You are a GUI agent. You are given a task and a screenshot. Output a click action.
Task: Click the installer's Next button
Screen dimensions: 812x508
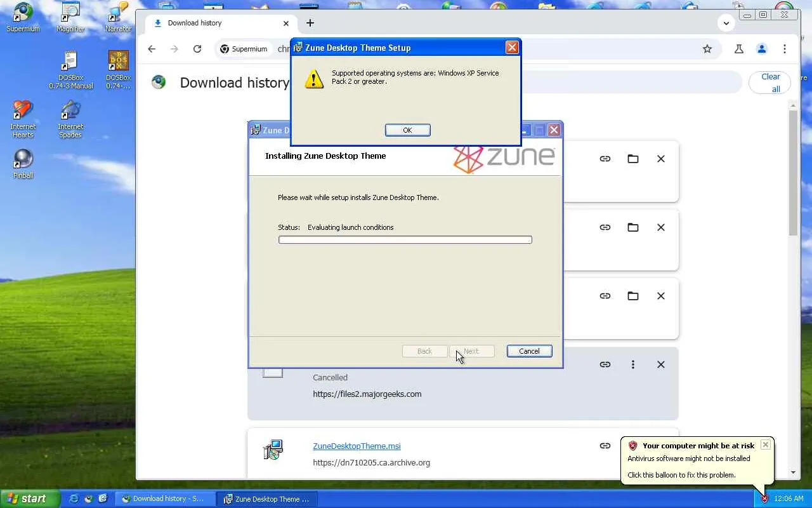click(x=471, y=351)
